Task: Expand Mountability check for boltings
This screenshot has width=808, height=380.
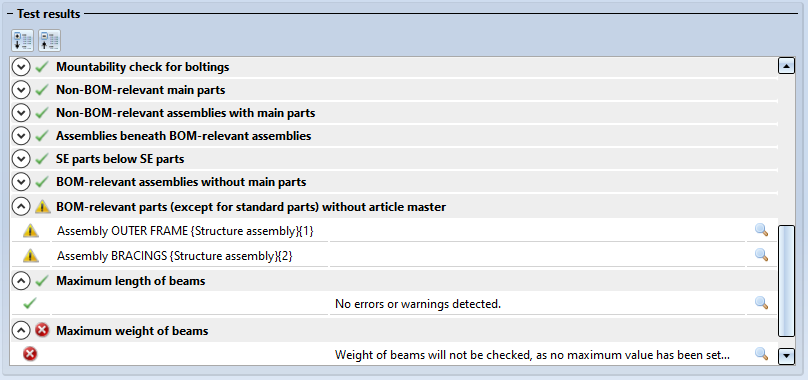Action: click(x=21, y=67)
